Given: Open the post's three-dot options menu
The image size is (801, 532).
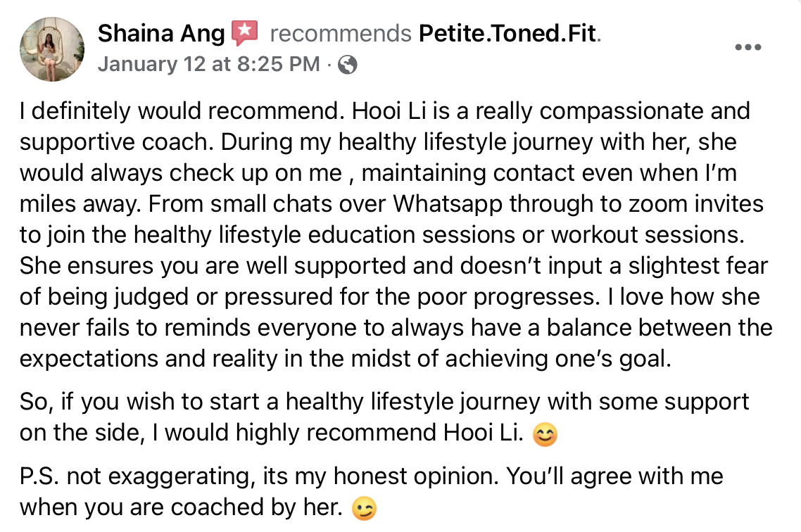Looking at the screenshot, I should coord(748,47).
